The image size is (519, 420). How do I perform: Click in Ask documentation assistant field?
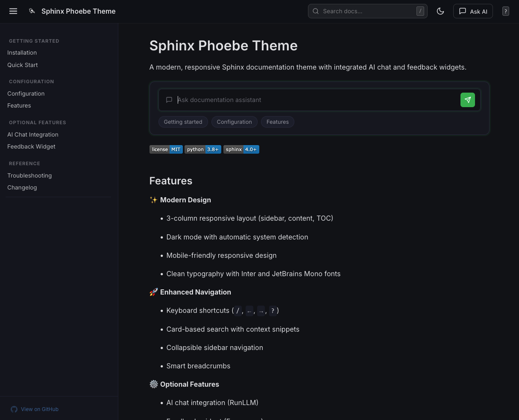[x=317, y=100]
